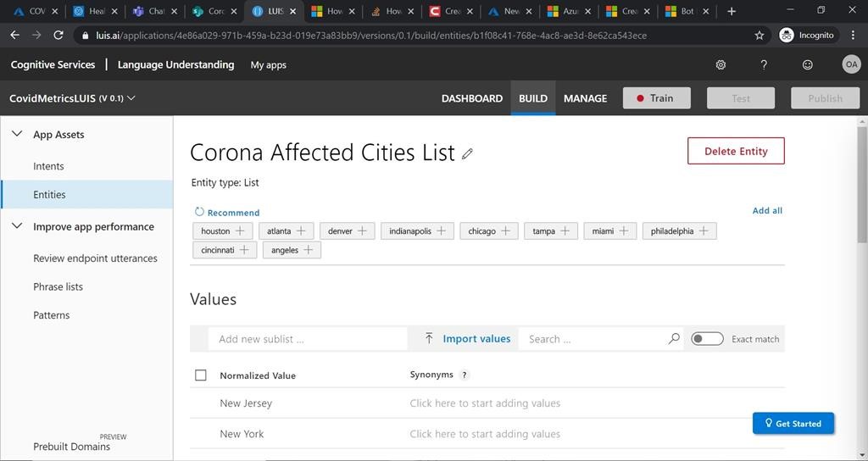Click the Delete Entity button
Screen dimensions: 868x461
click(x=736, y=151)
